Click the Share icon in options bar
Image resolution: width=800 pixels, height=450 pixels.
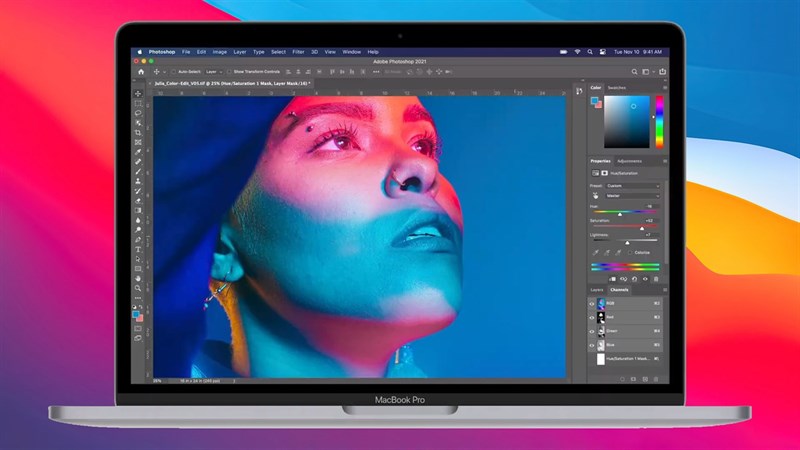click(x=662, y=71)
